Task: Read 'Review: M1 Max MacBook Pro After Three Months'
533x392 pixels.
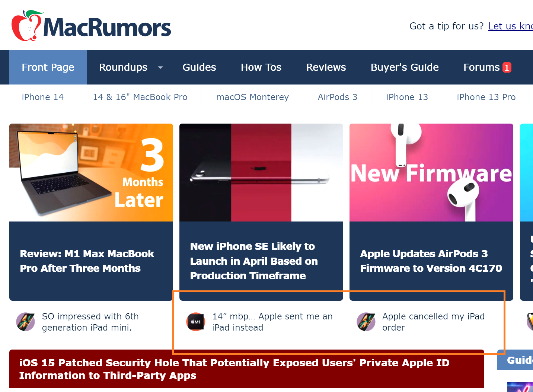Action: [x=87, y=261]
